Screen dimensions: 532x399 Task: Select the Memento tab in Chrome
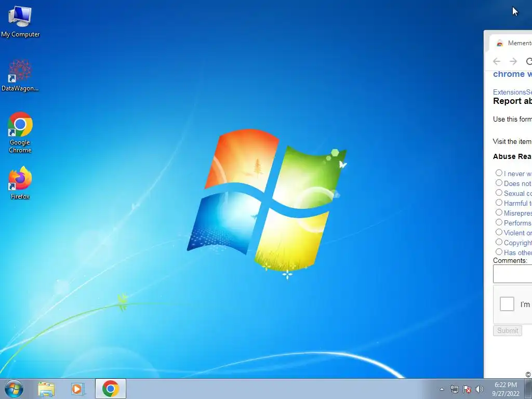coord(511,43)
